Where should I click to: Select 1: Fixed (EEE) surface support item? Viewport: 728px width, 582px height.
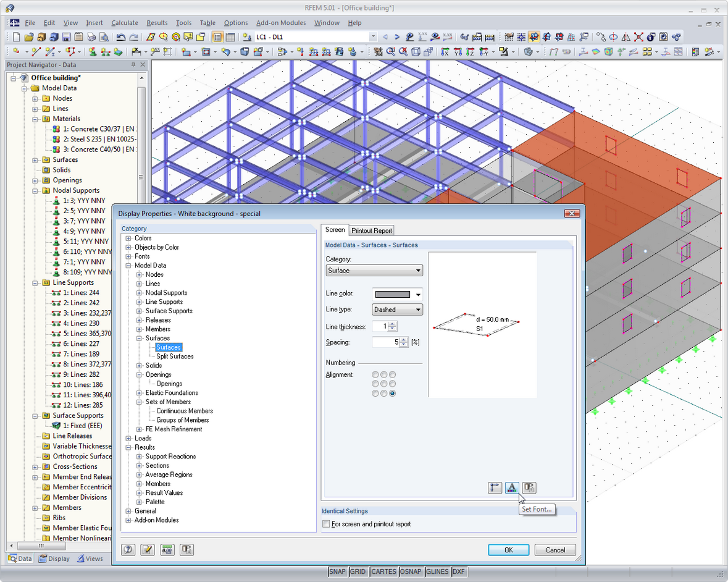tap(83, 426)
